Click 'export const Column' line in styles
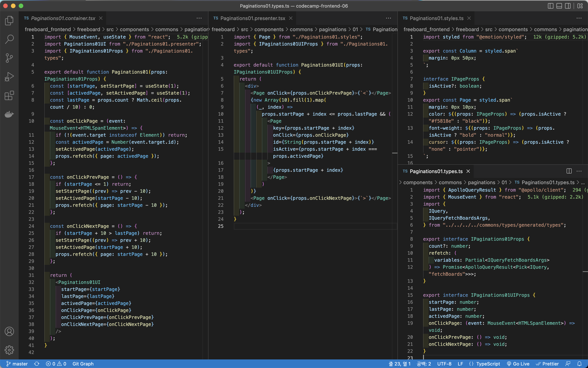The width and height of the screenshot is (588, 368). (x=470, y=51)
